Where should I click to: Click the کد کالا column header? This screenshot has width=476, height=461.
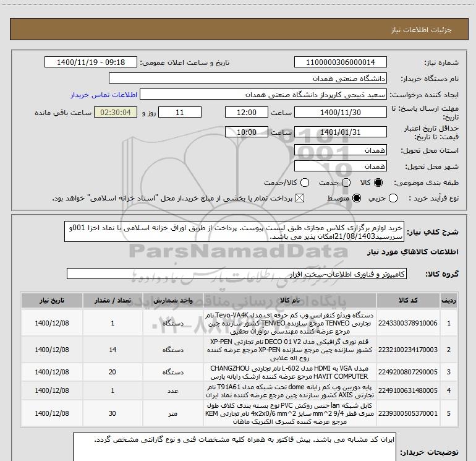click(x=408, y=300)
